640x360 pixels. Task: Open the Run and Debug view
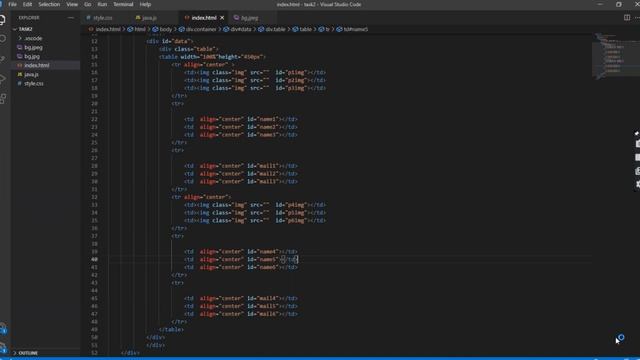point(3,79)
